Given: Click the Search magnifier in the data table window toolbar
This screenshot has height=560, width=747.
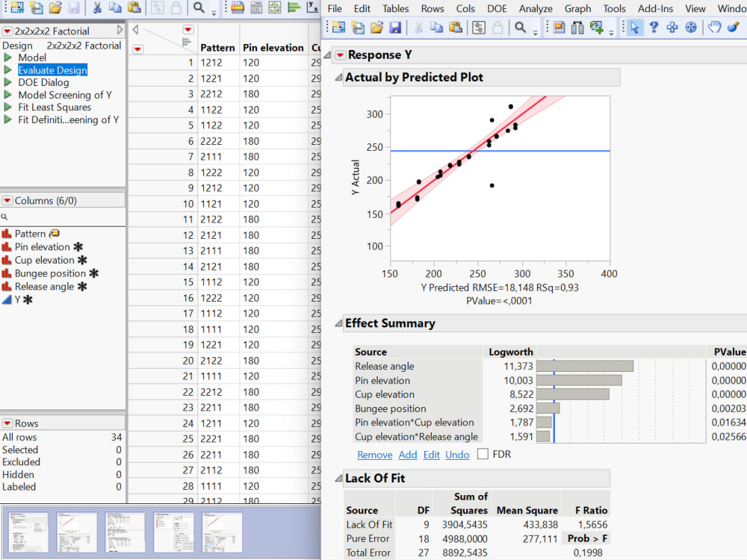Looking at the screenshot, I should coord(199,7).
